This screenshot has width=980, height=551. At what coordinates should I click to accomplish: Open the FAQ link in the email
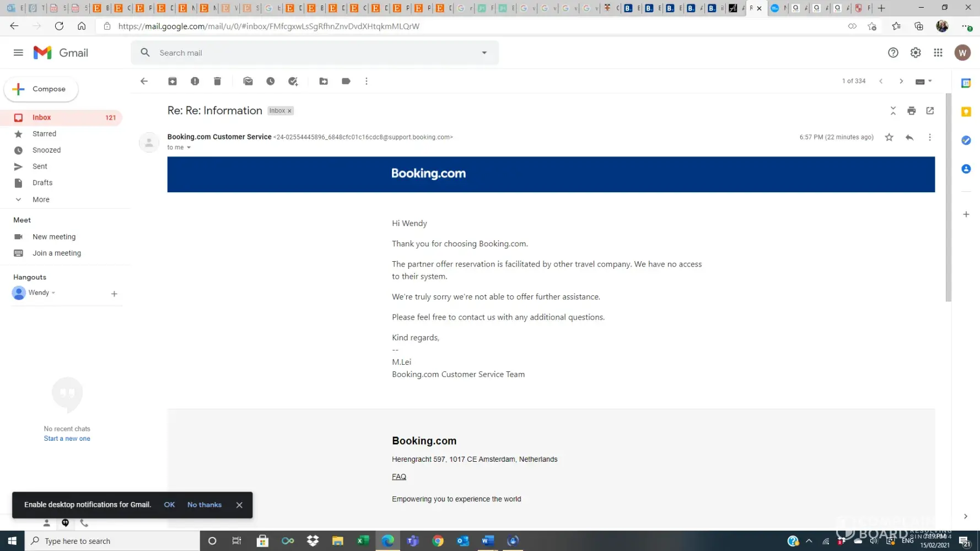pyautogui.click(x=399, y=477)
